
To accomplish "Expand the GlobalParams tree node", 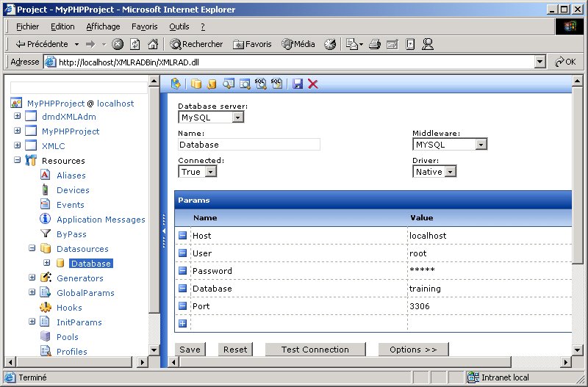I will pyautogui.click(x=32, y=293).
